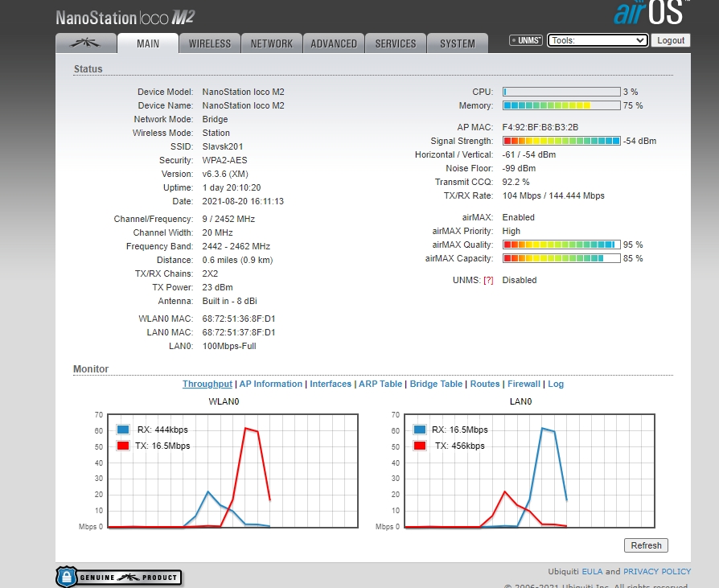Click the Noise Floor value -99 dBm
Image resolution: width=719 pixels, height=588 pixels.
click(x=519, y=168)
